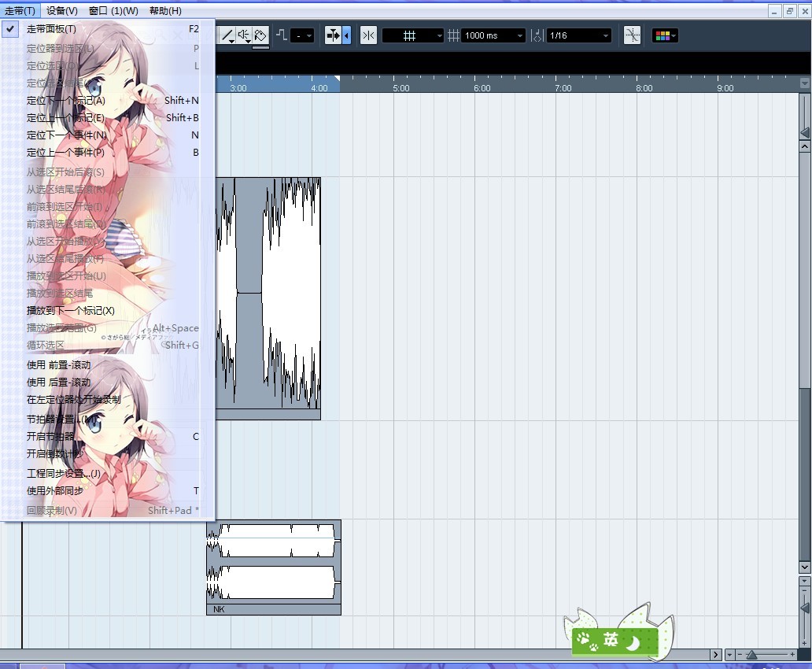This screenshot has width=812, height=669.
Task: Click the nudge step icon beside the dash dropdown
Action: (282, 35)
